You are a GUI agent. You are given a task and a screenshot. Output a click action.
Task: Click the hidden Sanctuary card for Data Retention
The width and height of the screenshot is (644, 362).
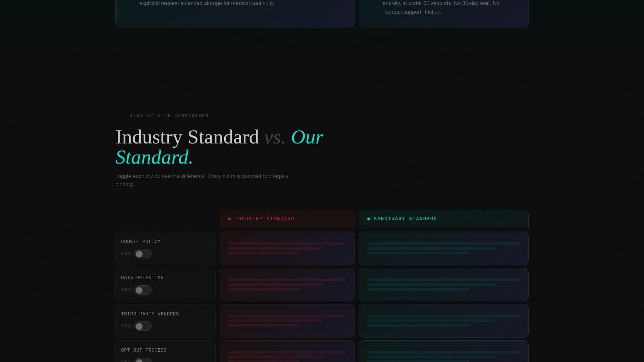443,285
